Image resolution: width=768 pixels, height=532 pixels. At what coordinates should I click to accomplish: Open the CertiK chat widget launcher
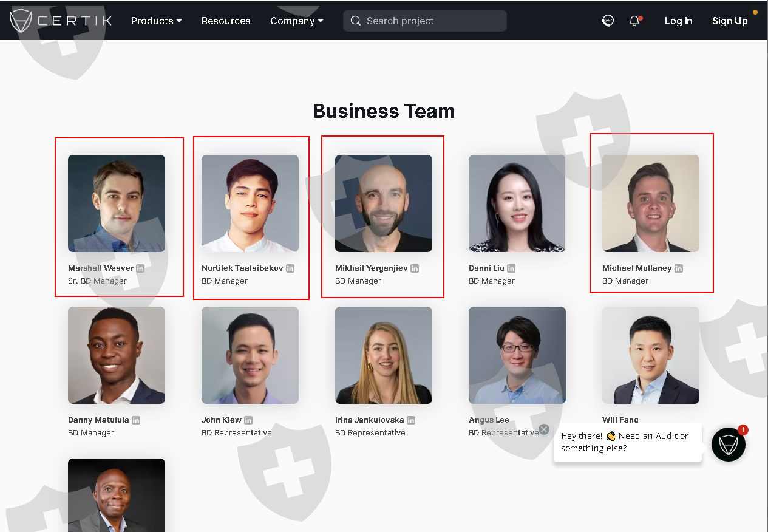(728, 445)
